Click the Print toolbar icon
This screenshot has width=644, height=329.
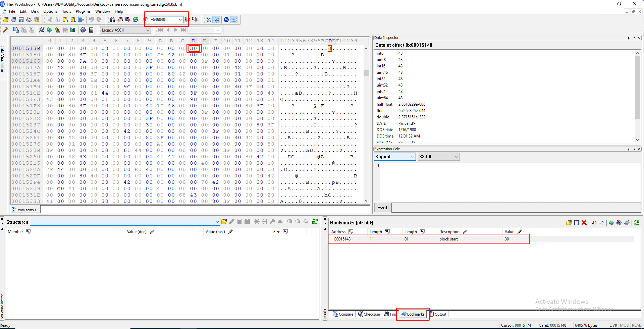[x=29, y=19]
